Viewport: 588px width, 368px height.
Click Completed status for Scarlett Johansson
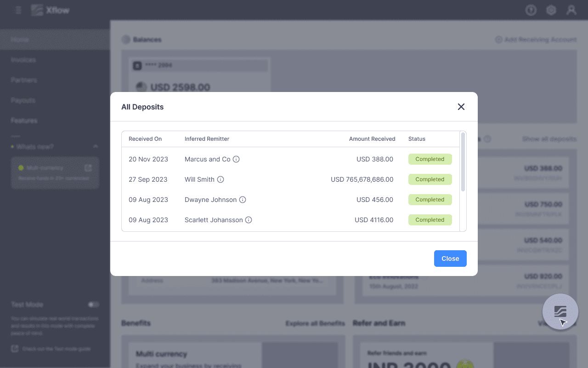(x=430, y=220)
